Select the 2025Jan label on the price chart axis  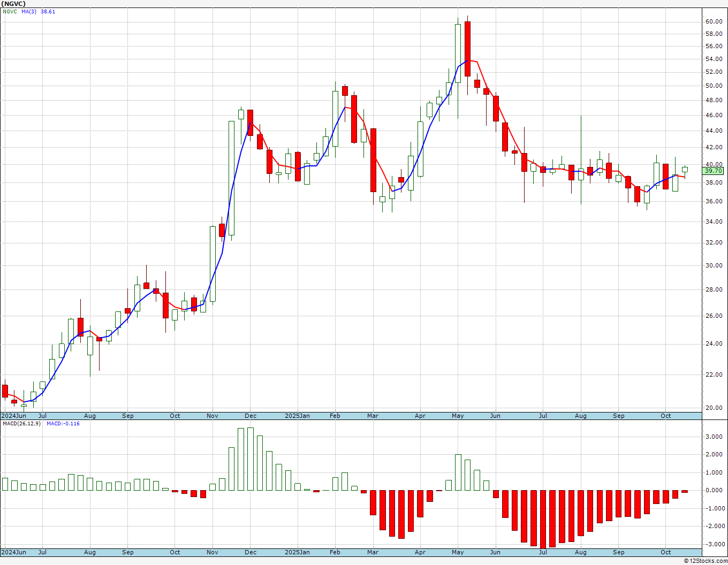(x=297, y=416)
